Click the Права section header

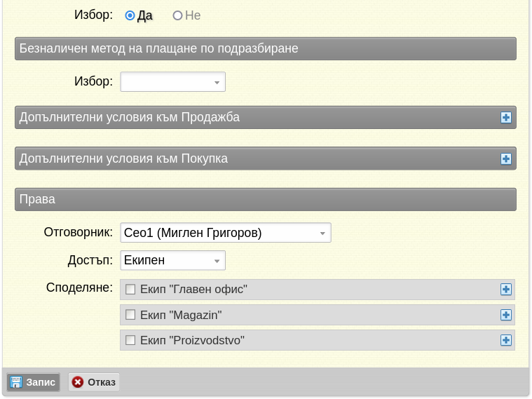click(266, 199)
